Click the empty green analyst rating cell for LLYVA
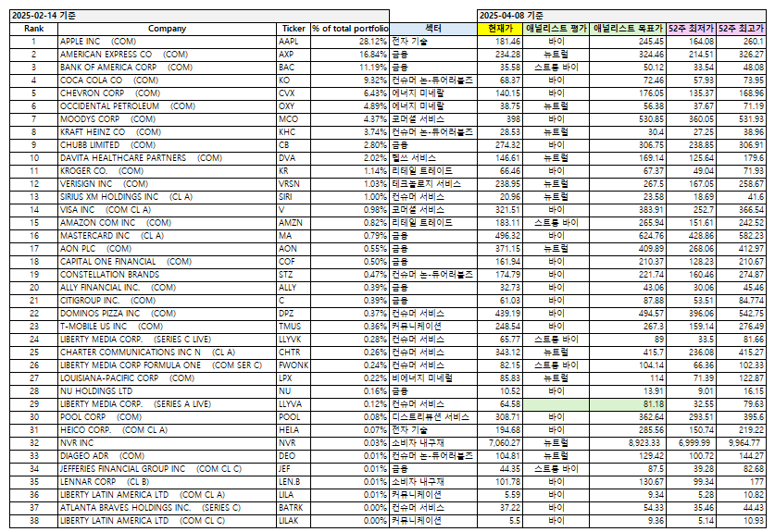 [x=556, y=404]
